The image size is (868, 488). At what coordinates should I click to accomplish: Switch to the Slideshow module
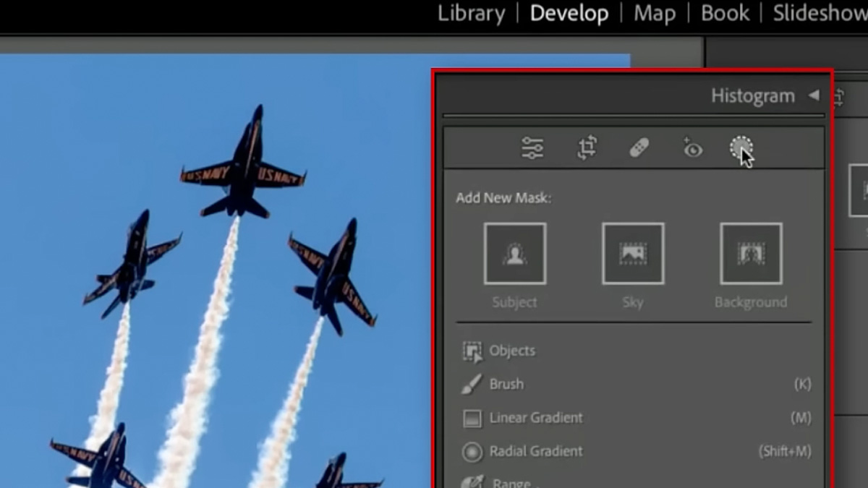(x=820, y=14)
